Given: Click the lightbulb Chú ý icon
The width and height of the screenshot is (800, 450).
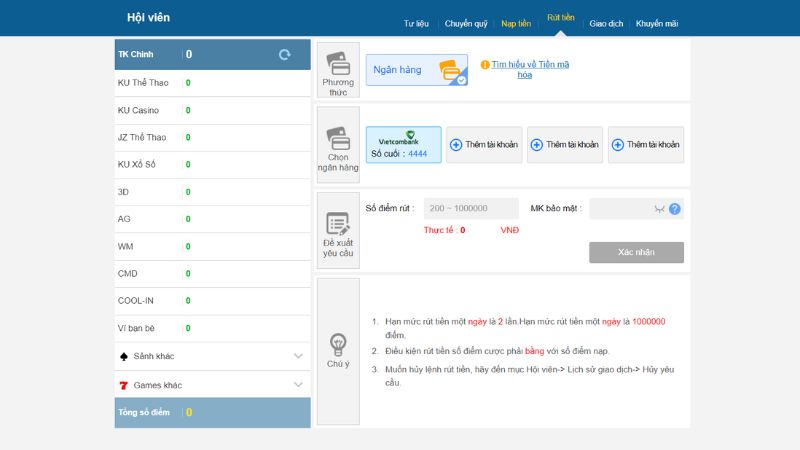Looking at the screenshot, I should [338, 344].
